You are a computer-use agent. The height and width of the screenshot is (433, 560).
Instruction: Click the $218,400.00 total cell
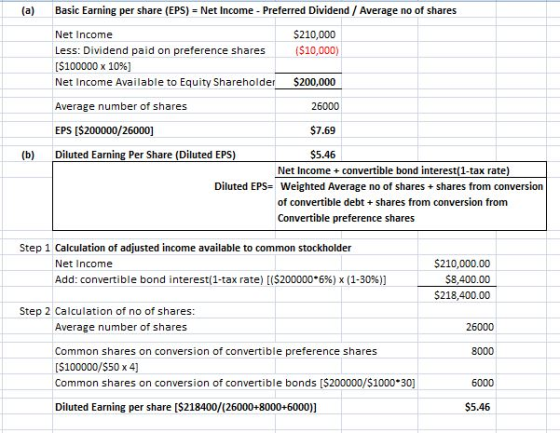462,295
